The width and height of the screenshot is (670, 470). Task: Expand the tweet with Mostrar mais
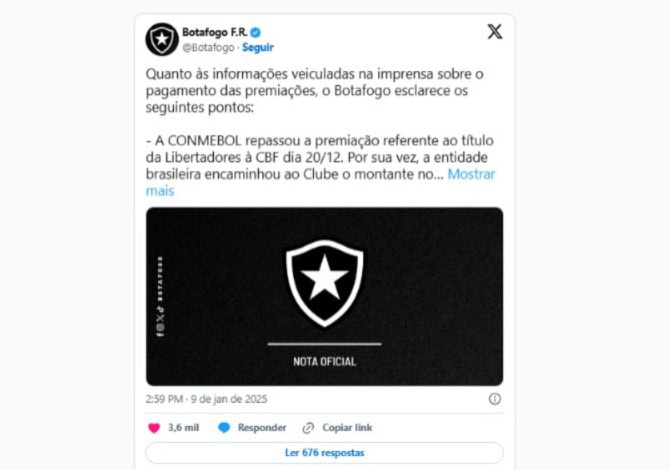(x=320, y=182)
